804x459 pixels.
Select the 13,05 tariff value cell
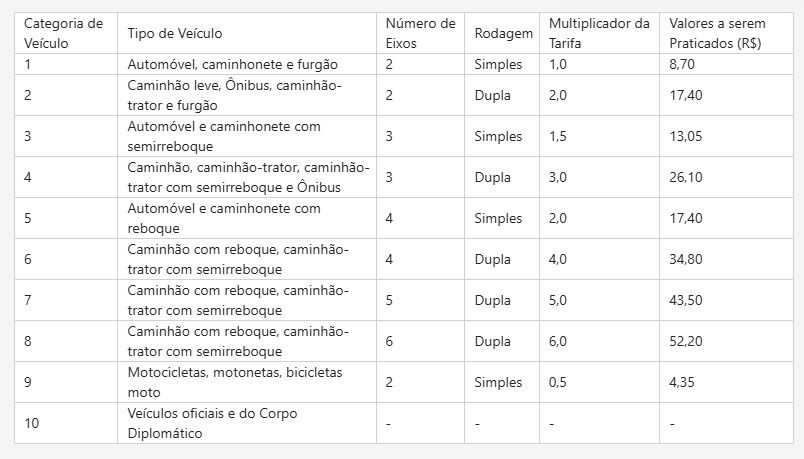[686, 136]
